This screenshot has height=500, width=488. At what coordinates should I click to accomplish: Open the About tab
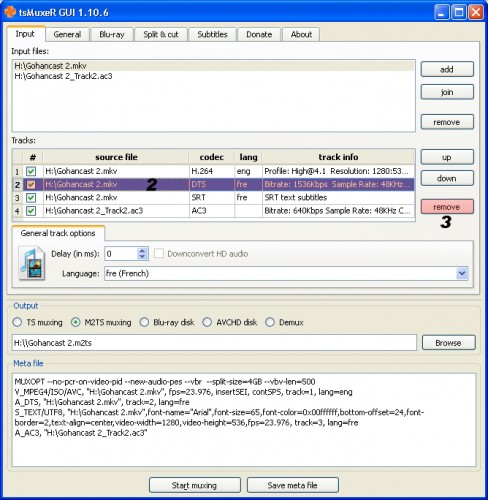(x=301, y=34)
